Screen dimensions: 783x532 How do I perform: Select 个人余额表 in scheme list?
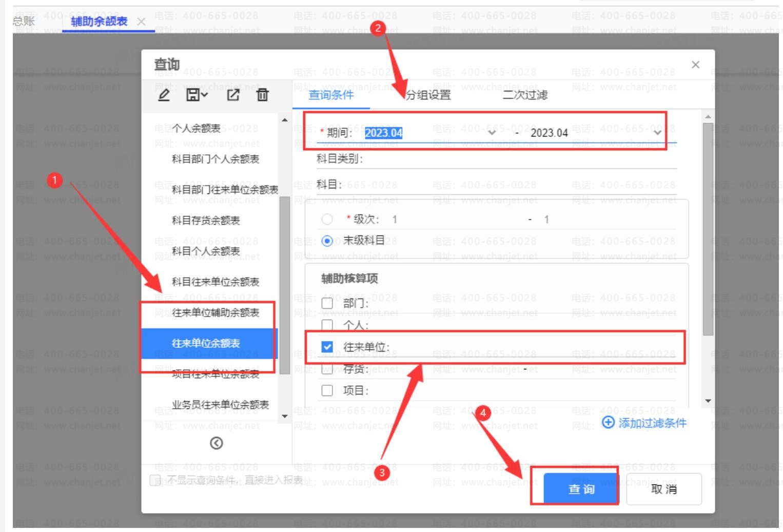click(196, 128)
